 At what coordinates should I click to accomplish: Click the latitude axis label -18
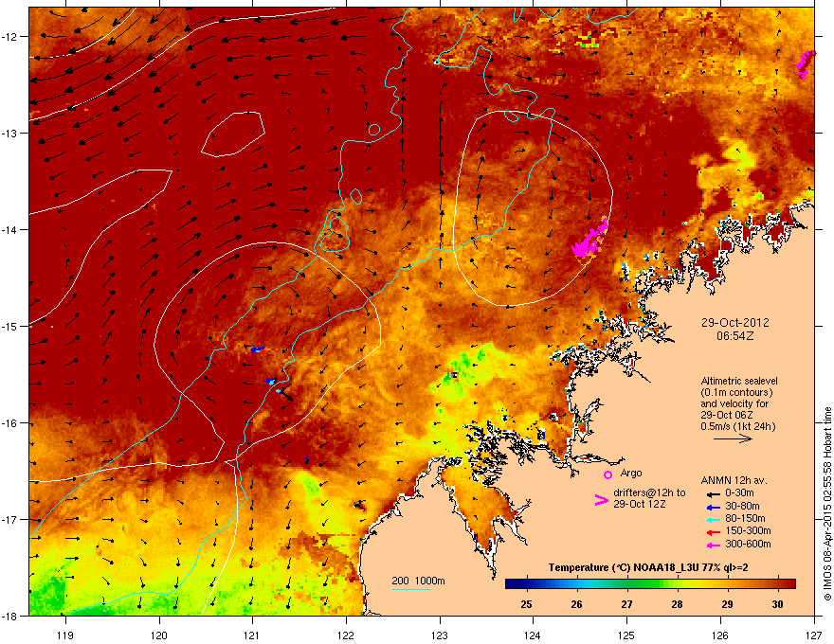pyautogui.click(x=10, y=616)
